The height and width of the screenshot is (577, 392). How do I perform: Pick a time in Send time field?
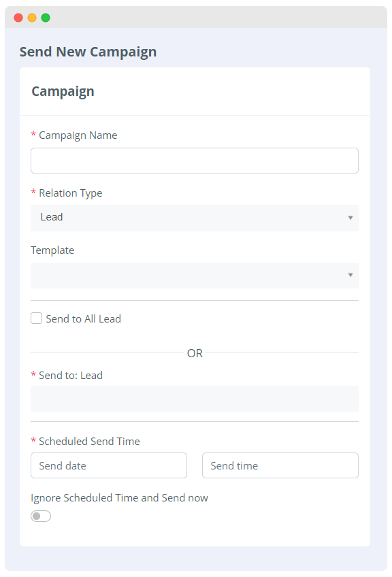tap(280, 465)
